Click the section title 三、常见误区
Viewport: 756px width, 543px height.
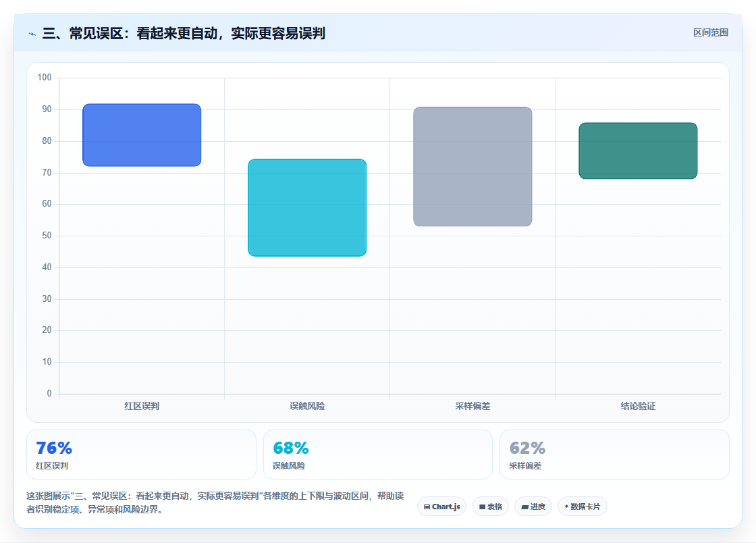(184, 33)
